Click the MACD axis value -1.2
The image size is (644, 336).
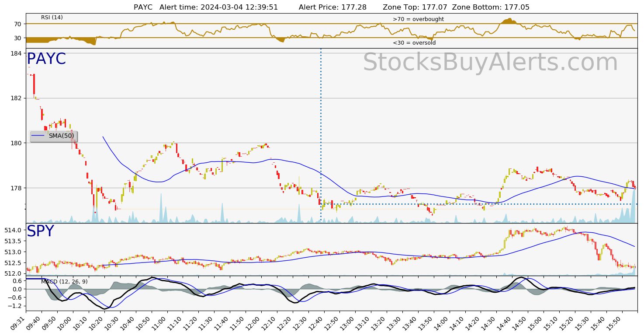coord(15,306)
